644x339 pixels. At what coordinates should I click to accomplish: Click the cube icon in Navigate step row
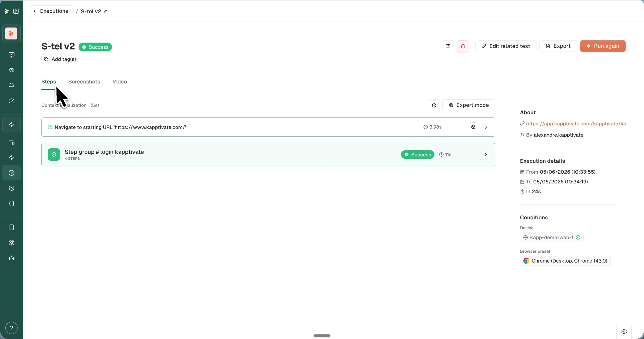tap(473, 127)
